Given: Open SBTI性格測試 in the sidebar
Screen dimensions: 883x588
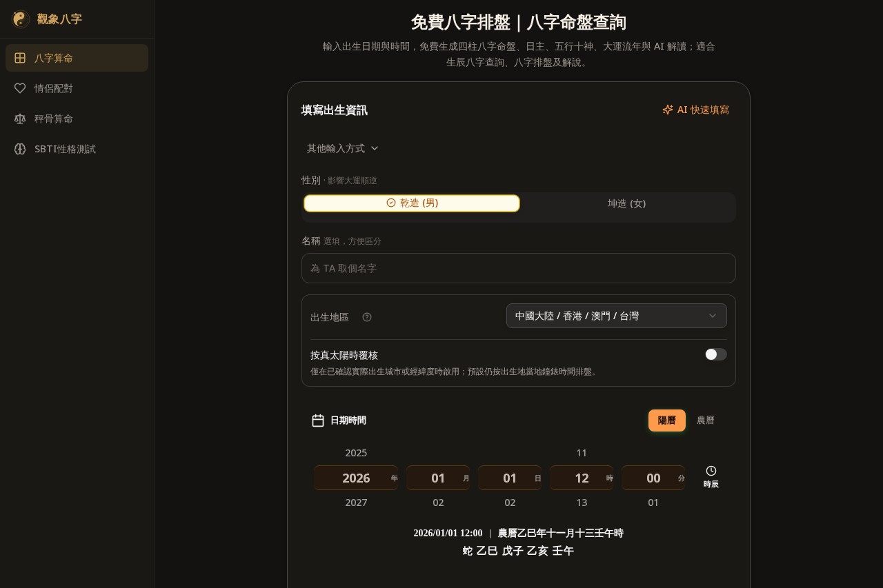Looking at the screenshot, I should pos(77,149).
